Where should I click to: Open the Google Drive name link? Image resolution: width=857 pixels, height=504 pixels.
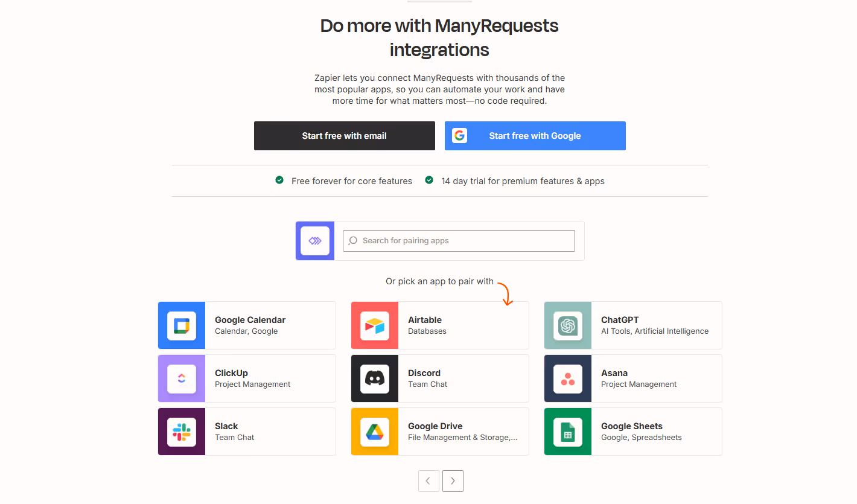pos(435,426)
